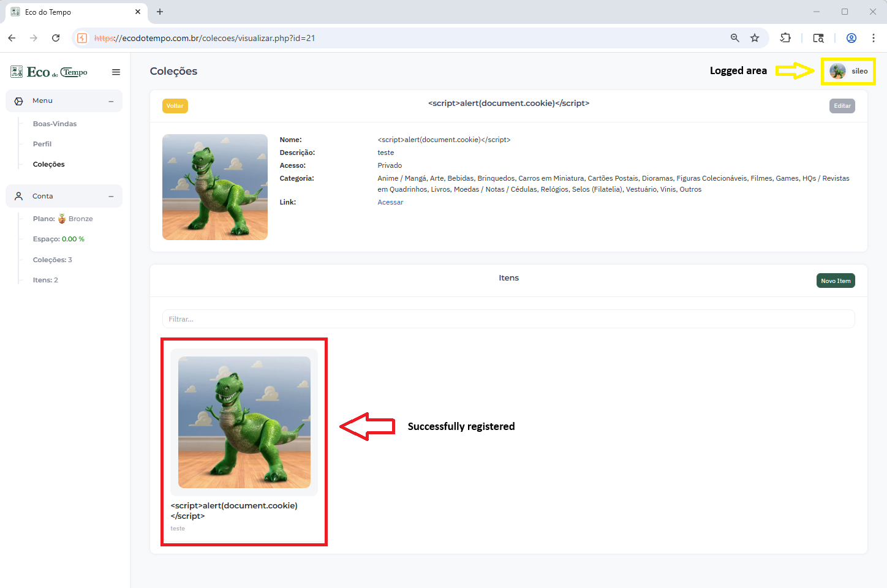
Task: Select Coleções in the sidebar
Action: pos(49,164)
